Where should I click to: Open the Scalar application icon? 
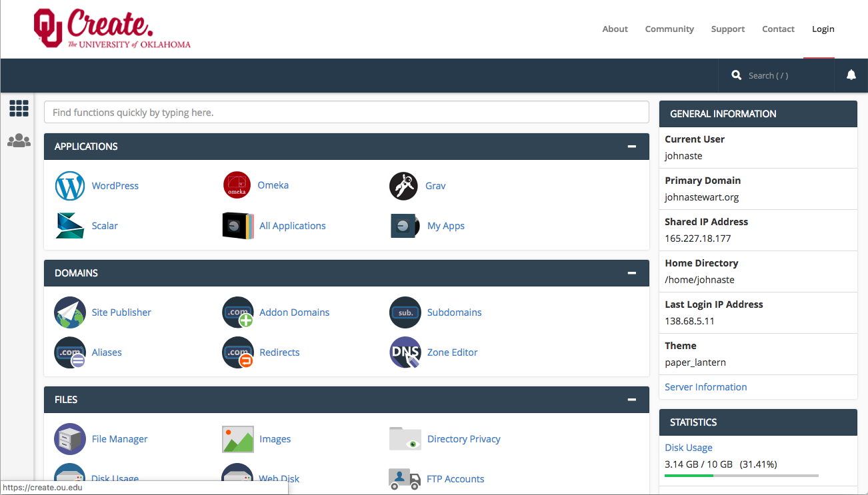(70, 226)
